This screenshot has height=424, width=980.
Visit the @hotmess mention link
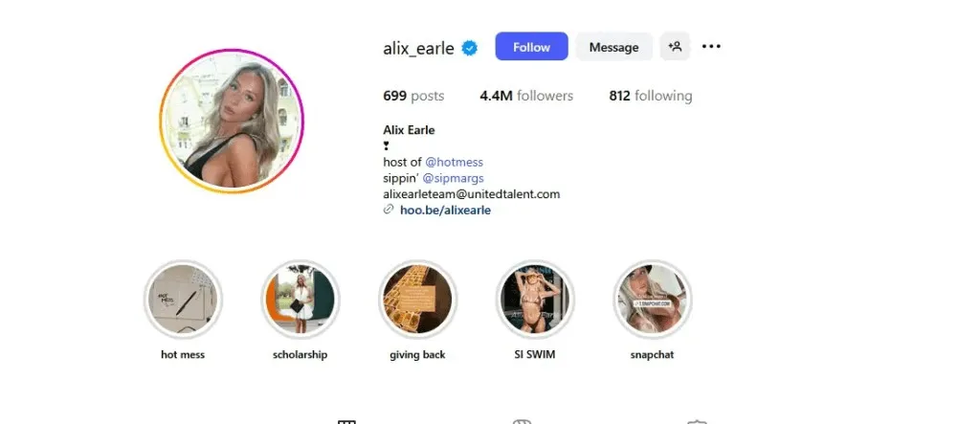[x=455, y=162]
